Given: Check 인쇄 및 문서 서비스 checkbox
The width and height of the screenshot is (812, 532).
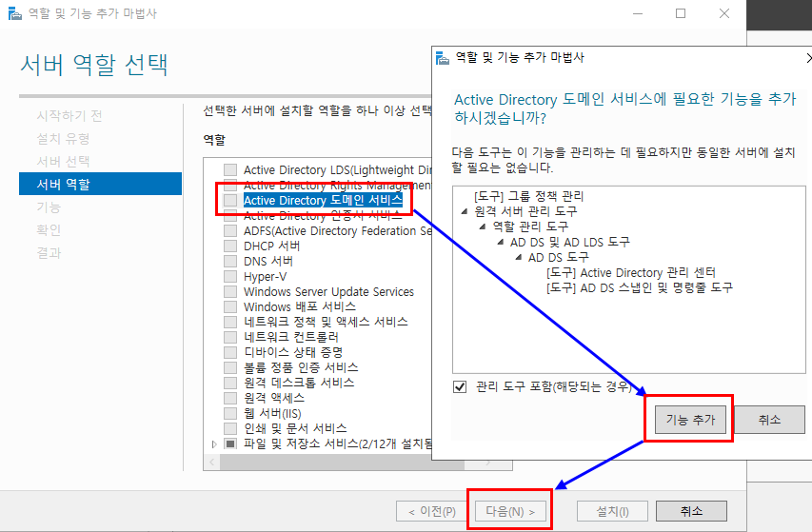Looking at the screenshot, I should pos(230,428).
